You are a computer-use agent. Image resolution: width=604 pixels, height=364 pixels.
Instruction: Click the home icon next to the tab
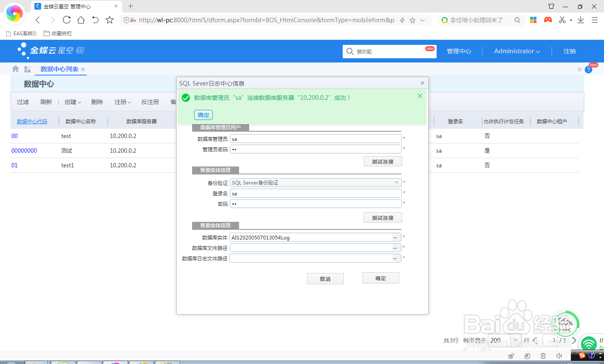point(15,69)
